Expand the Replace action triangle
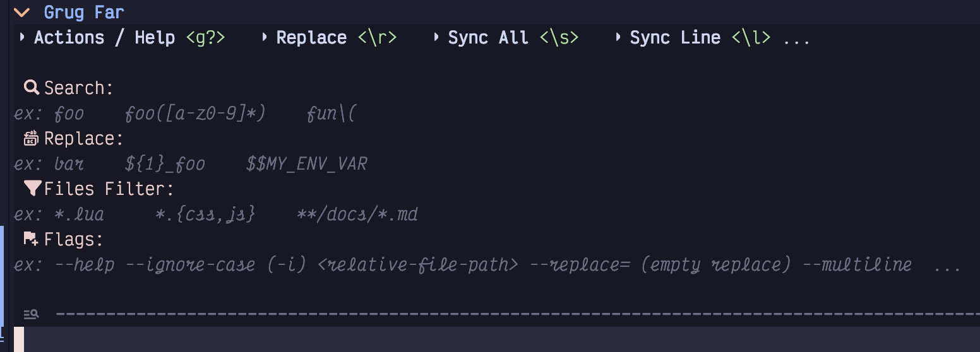980x352 pixels. [x=265, y=37]
